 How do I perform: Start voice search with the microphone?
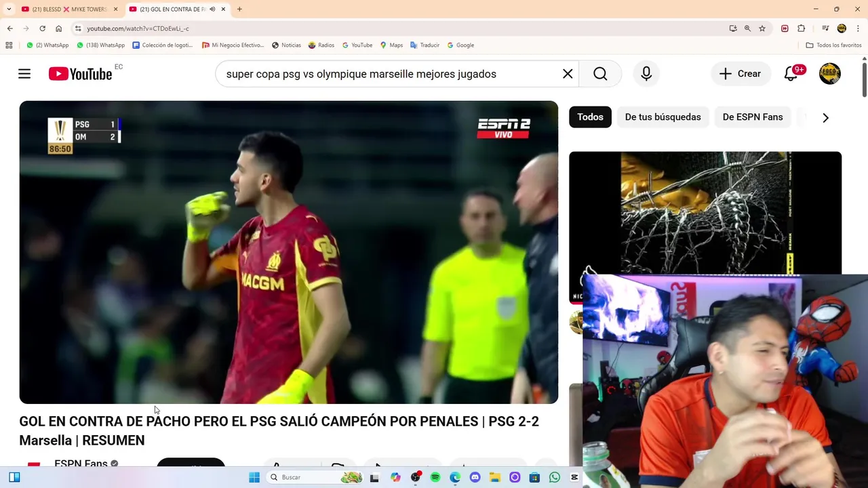click(646, 74)
